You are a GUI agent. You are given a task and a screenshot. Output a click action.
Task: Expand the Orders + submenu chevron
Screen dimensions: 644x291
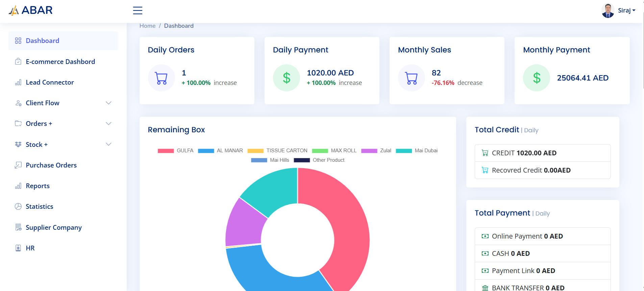point(108,124)
